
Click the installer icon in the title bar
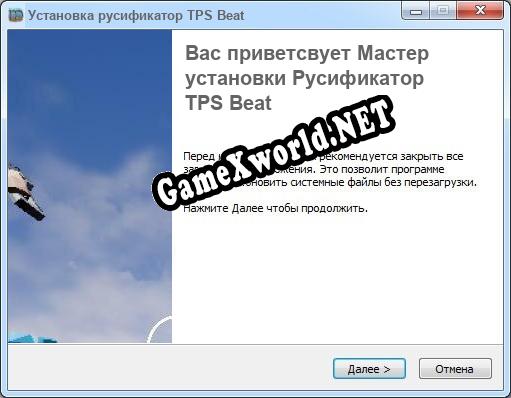point(16,15)
